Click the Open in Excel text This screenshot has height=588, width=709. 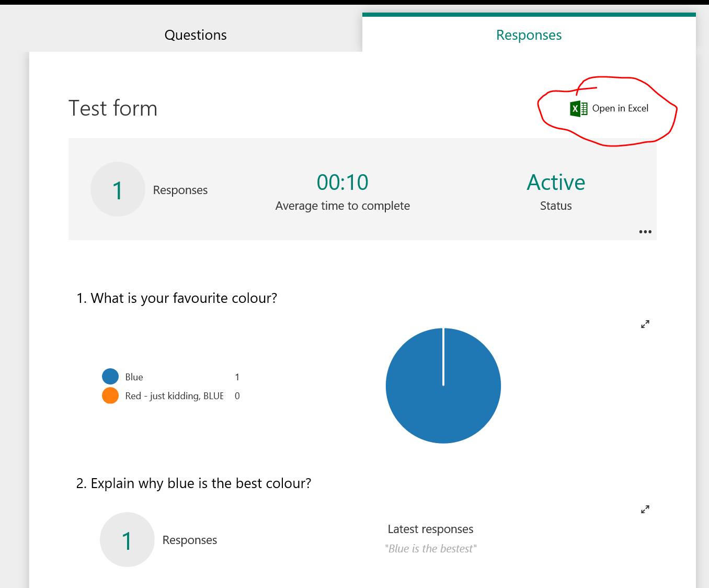point(620,108)
